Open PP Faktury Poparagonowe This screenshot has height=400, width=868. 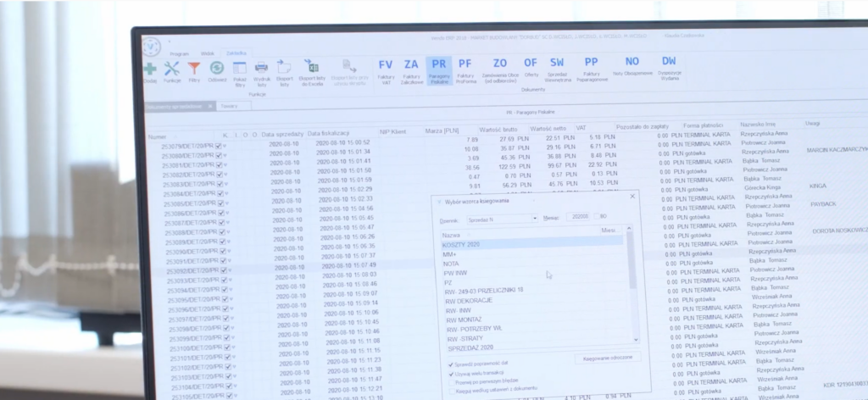591,69
